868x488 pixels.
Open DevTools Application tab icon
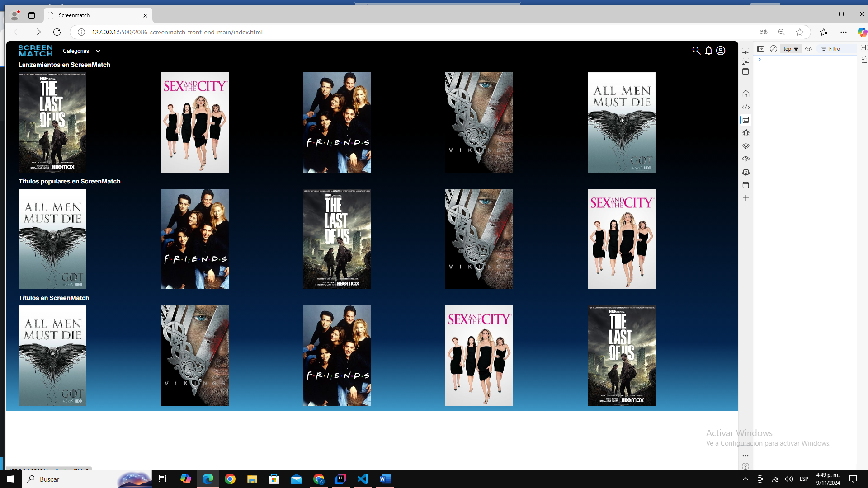746,185
